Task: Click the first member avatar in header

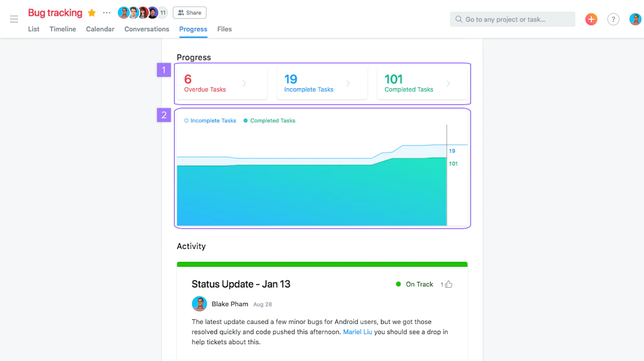Action: (x=123, y=13)
